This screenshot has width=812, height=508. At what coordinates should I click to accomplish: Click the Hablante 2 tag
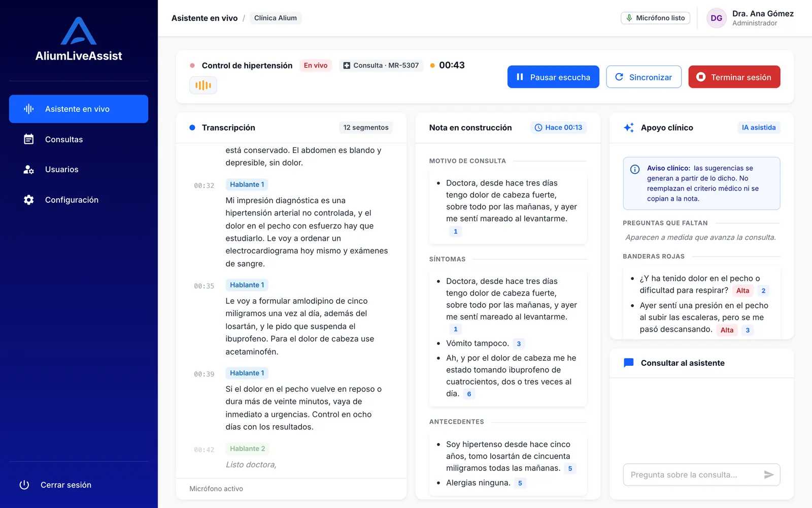248,449
